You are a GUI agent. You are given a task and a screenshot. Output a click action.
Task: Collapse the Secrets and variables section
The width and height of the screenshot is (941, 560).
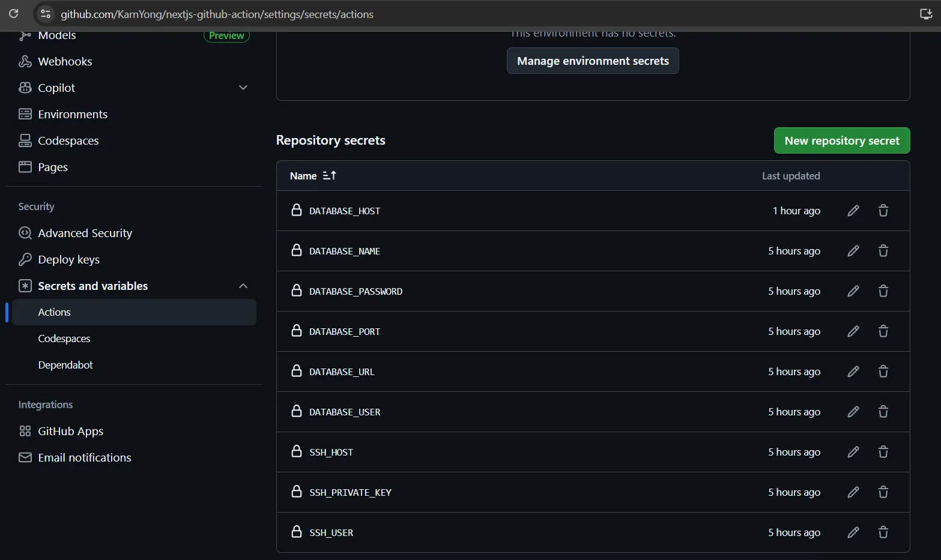tap(243, 286)
